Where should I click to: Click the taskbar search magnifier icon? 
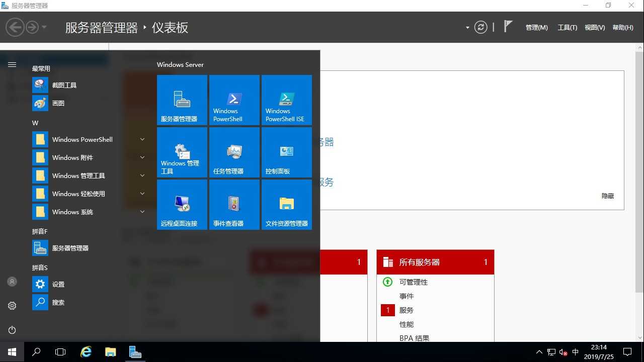[36, 352]
